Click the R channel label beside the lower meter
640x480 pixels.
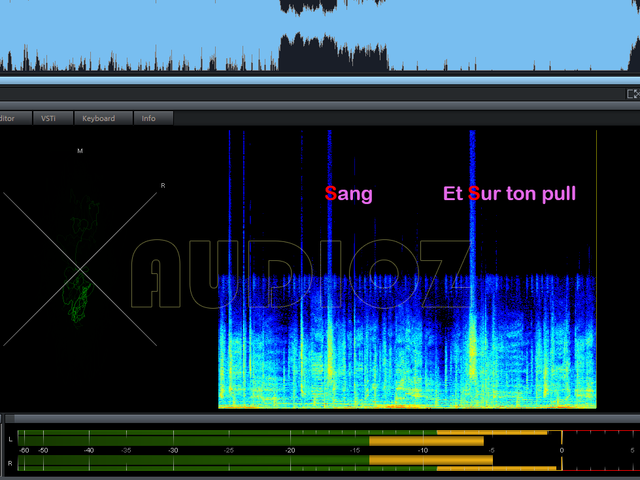[10, 464]
